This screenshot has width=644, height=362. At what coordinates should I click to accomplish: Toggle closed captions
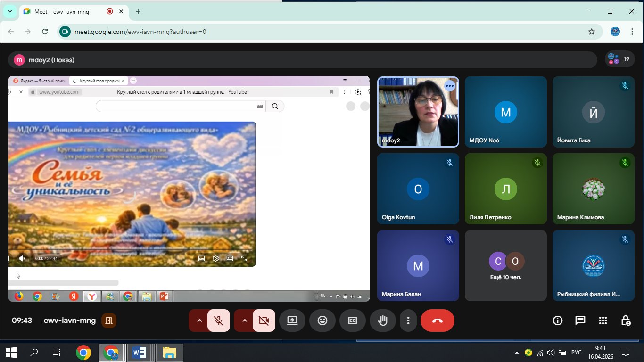click(353, 321)
